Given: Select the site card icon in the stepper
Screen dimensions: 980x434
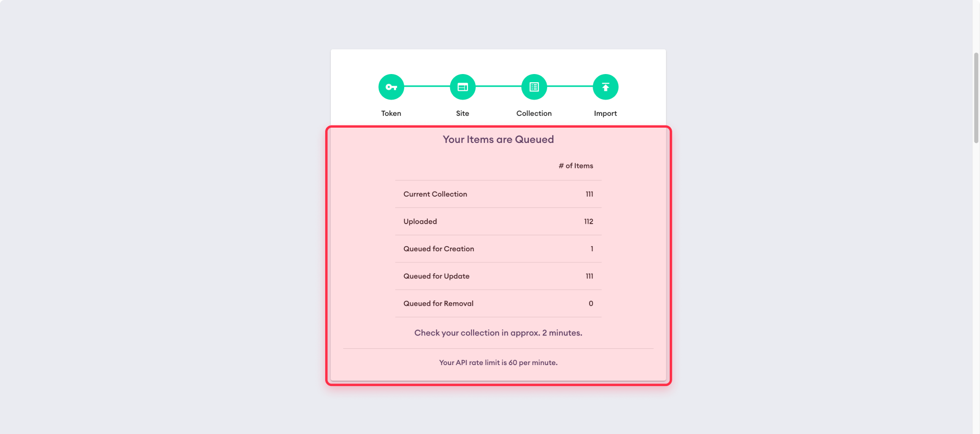Looking at the screenshot, I should pos(462,87).
